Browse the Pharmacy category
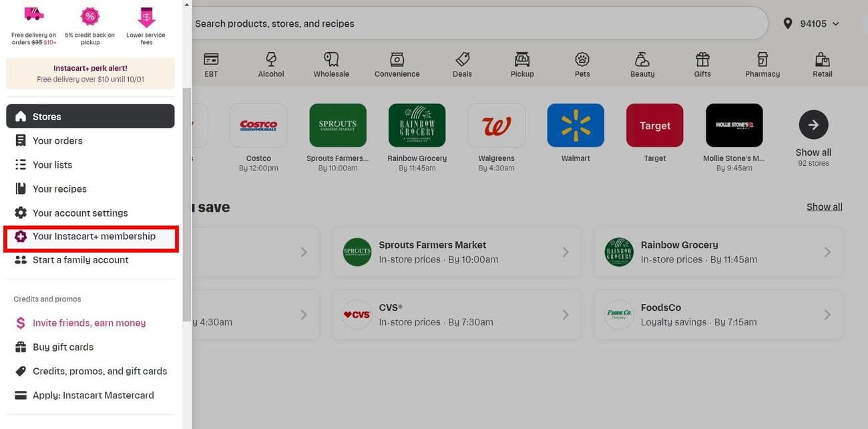 [x=762, y=63]
